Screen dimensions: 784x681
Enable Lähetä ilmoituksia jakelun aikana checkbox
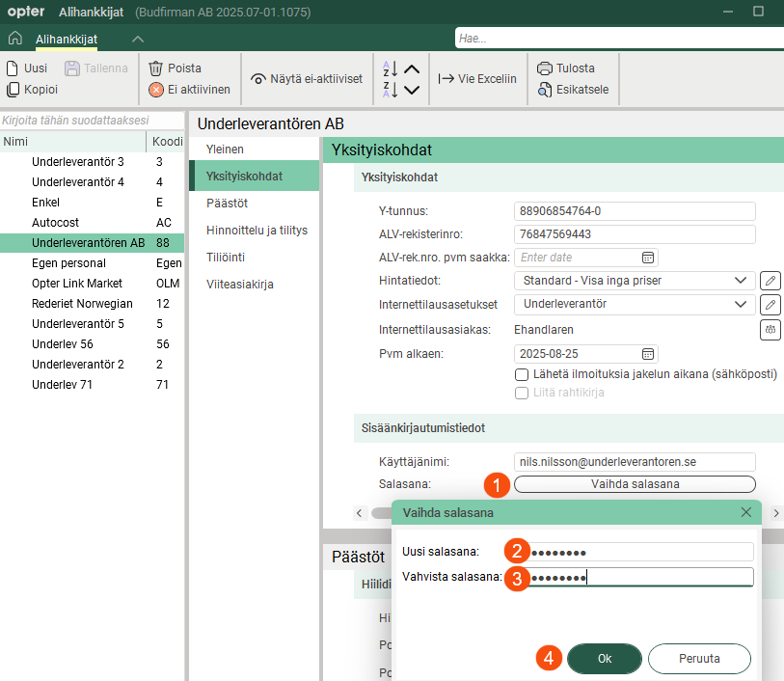(522, 374)
